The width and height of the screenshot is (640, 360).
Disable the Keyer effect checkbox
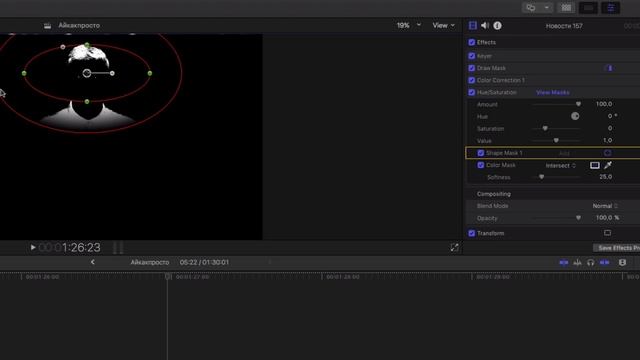point(472,56)
